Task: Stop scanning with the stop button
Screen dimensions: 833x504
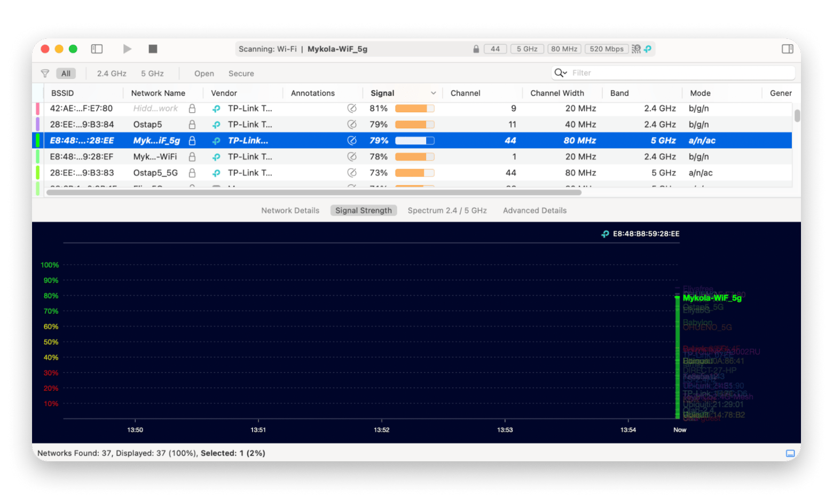Action: coord(153,49)
